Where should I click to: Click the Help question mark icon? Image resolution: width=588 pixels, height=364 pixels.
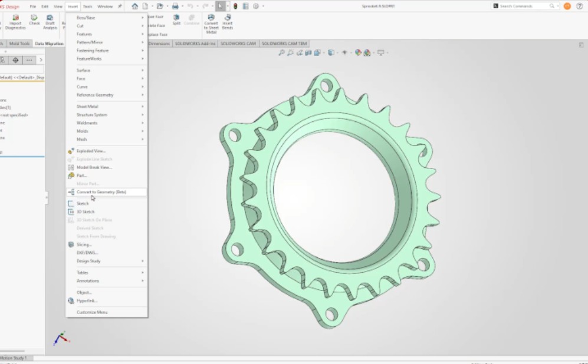click(x=579, y=6)
